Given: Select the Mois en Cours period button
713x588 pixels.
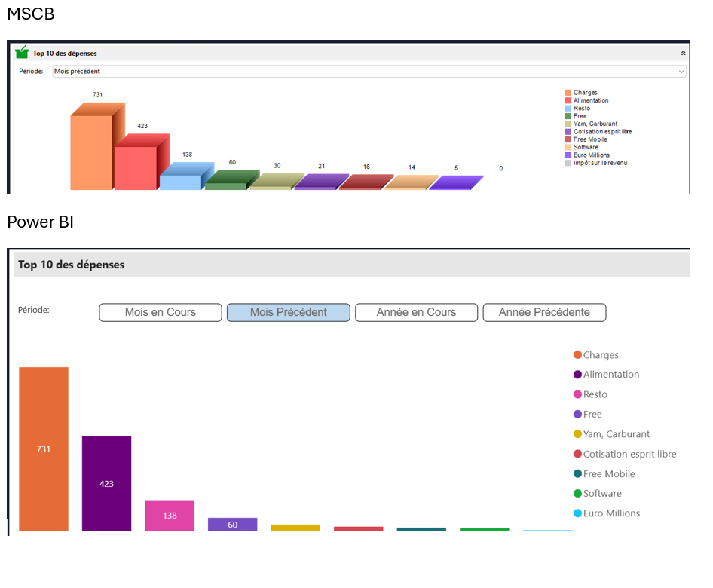Looking at the screenshot, I should [x=161, y=312].
